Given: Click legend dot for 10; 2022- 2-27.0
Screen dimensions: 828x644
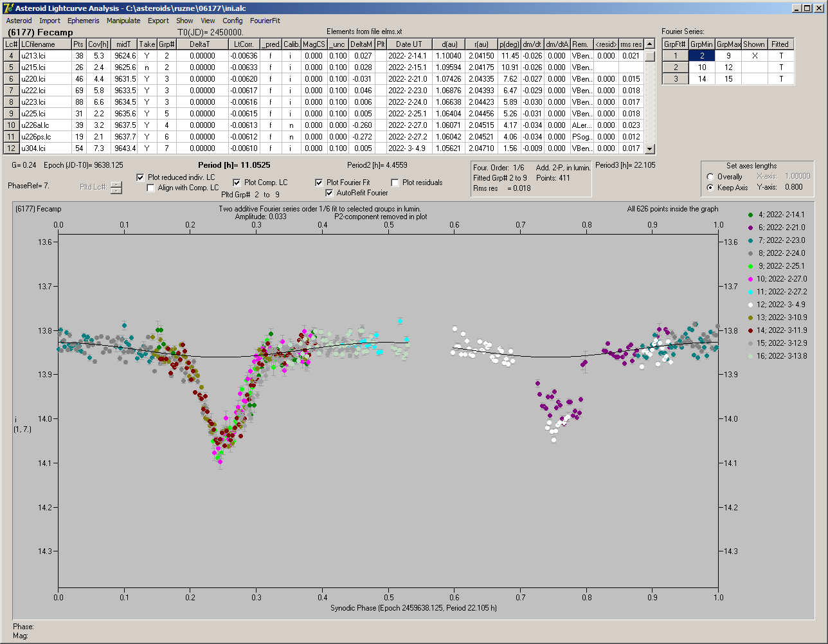Looking at the screenshot, I should pyautogui.click(x=751, y=279).
